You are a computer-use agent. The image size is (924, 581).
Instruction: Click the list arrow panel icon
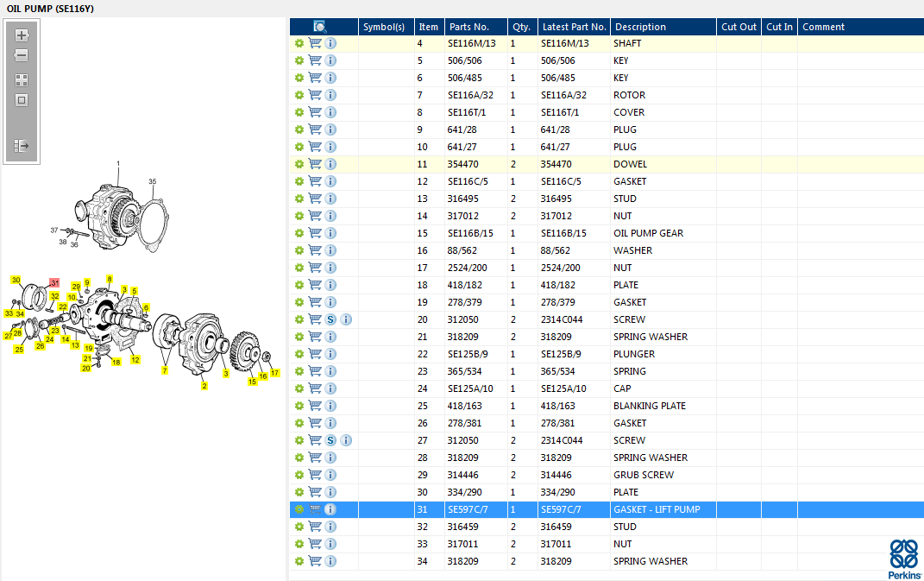coord(22,146)
